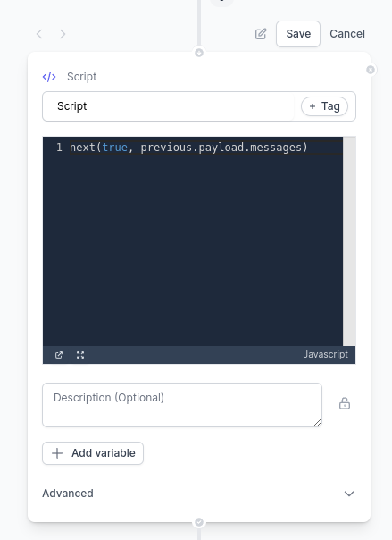
Task: Expand the Advanced section chevron
Action: (349, 494)
